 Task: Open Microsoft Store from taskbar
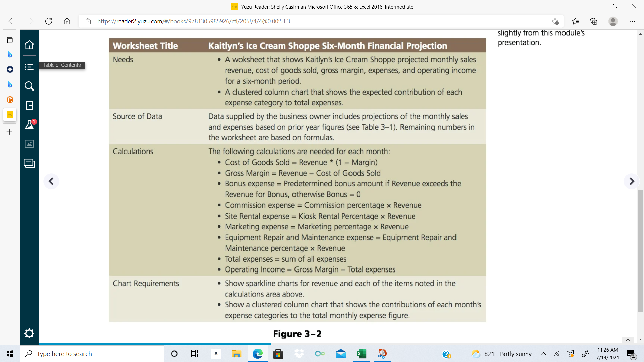(x=278, y=354)
